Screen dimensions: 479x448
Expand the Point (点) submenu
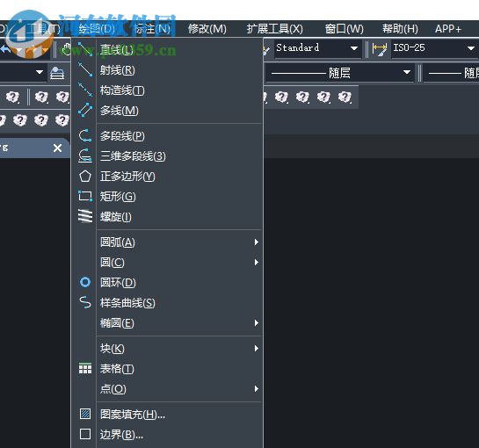coord(167,389)
